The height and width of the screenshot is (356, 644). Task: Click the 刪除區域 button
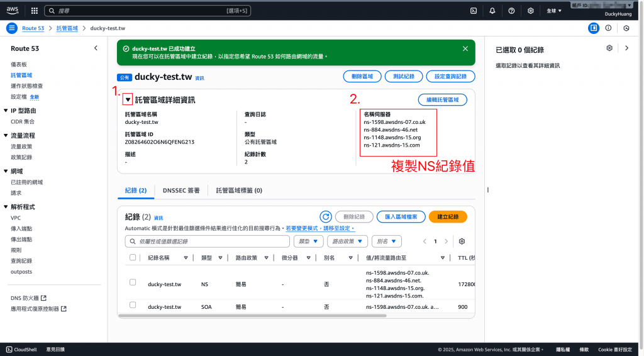coord(362,76)
